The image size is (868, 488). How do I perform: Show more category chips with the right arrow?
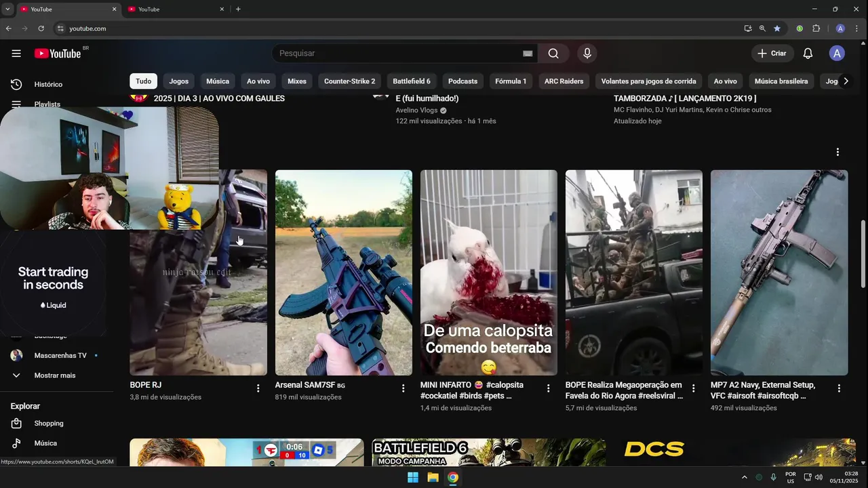[846, 81]
